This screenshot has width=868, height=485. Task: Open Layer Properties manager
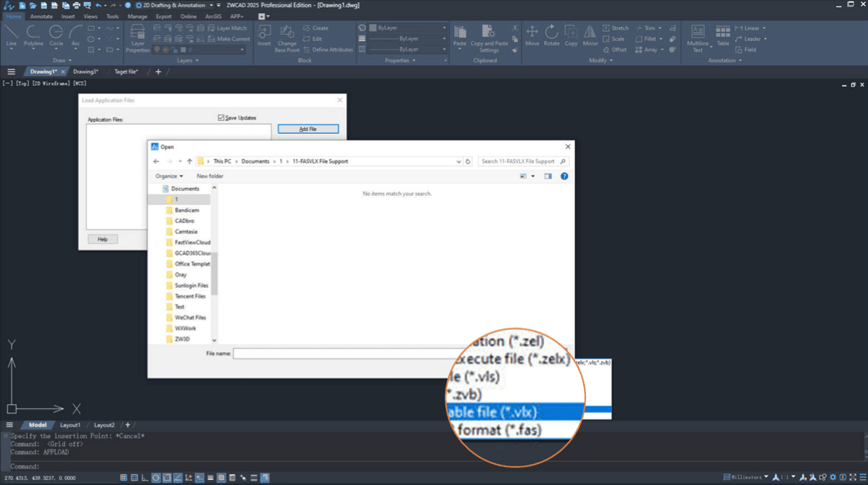coord(137,38)
